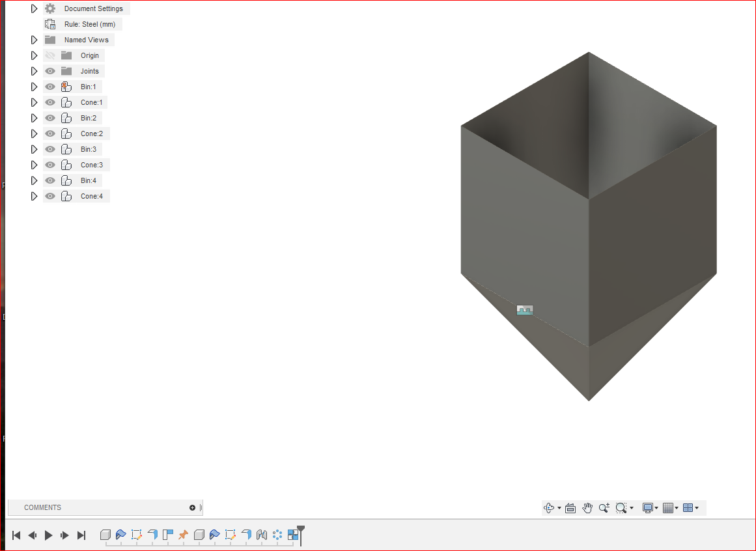Play the design timeline
The height and width of the screenshot is (551, 756).
click(49, 535)
